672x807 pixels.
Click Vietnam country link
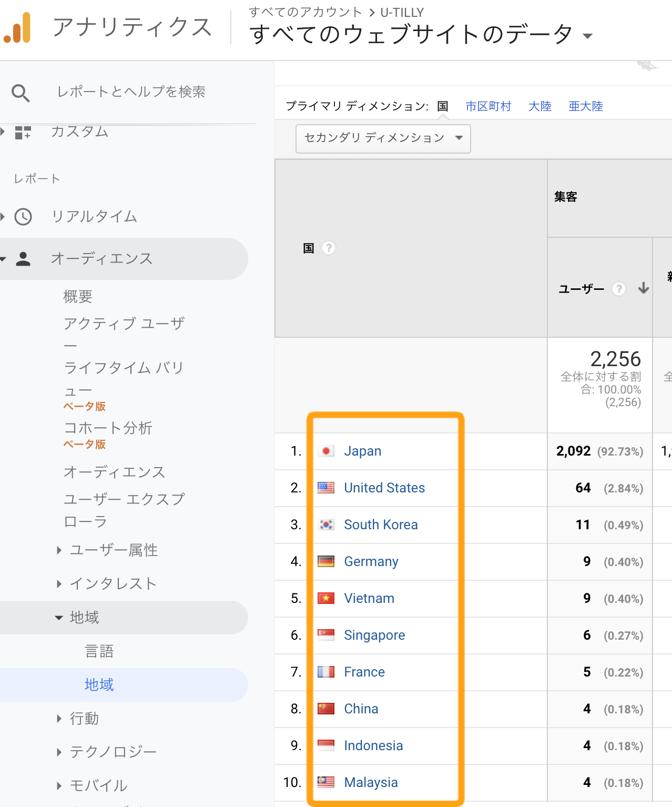[x=369, y=598]
